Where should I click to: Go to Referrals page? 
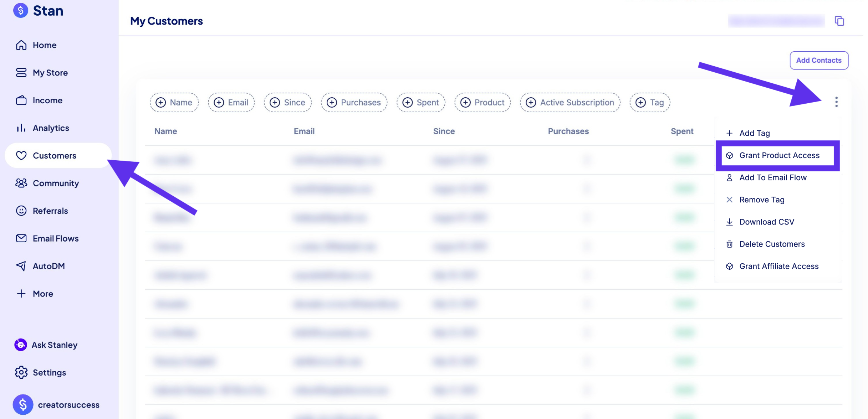pos(42,211)
